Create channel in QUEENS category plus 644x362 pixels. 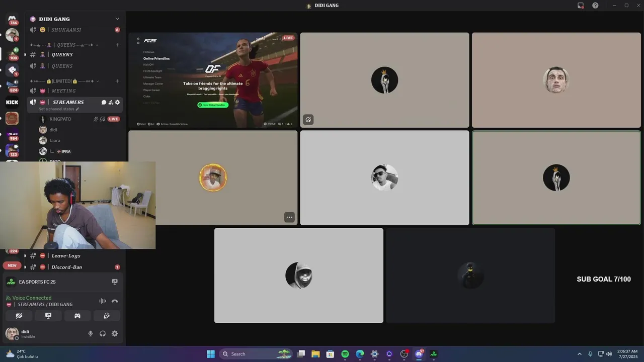[x=117, y=45]
